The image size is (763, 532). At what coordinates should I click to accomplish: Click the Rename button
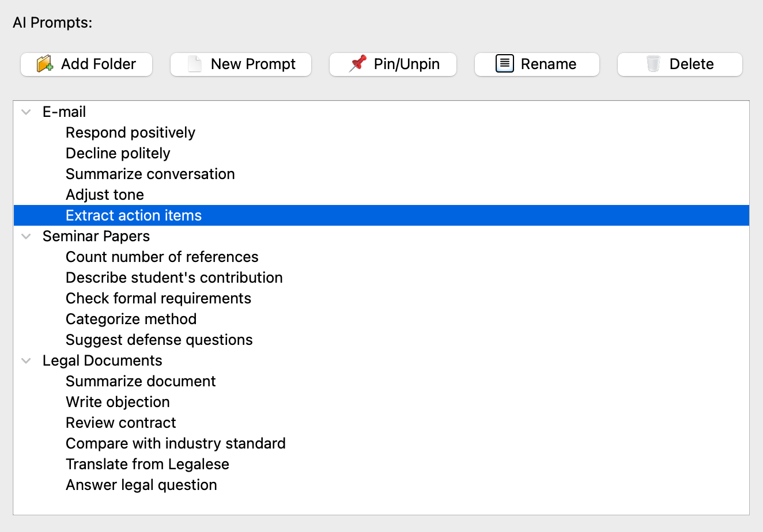click(537, 64)
